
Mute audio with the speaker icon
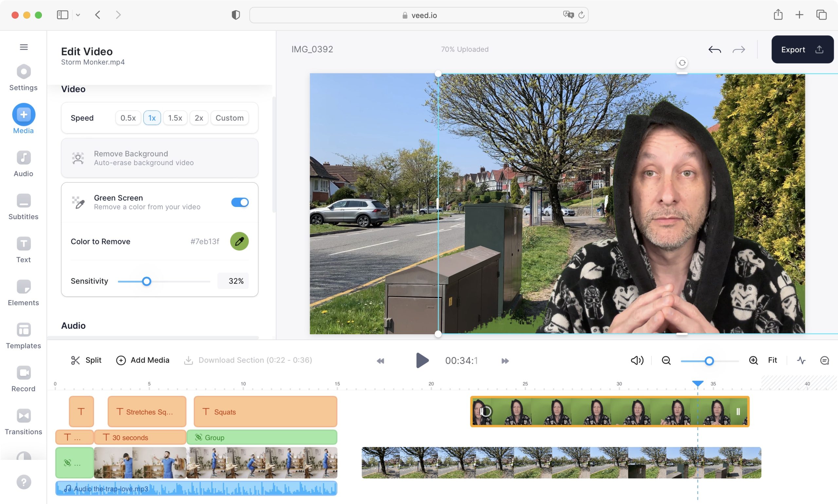[637, 360]
